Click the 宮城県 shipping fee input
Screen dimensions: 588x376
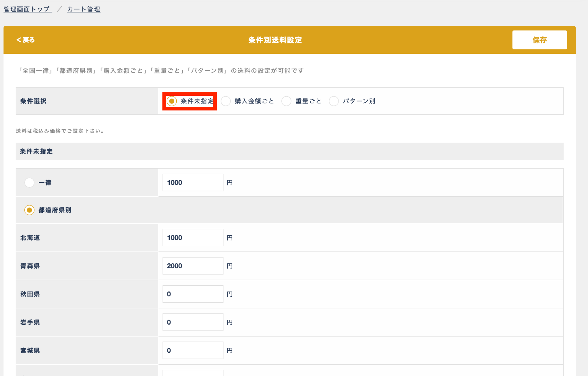pyautogui.click(x=193, y=350)
